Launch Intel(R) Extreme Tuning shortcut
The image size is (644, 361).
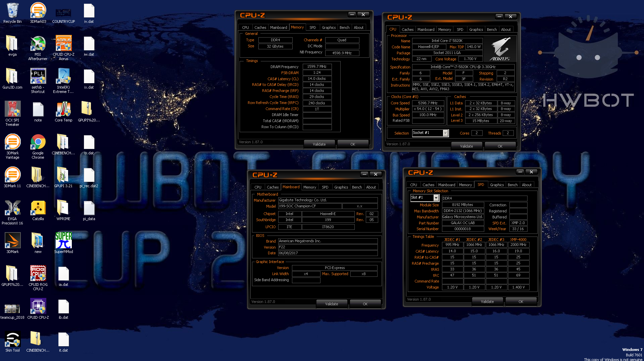coord(63,81)
